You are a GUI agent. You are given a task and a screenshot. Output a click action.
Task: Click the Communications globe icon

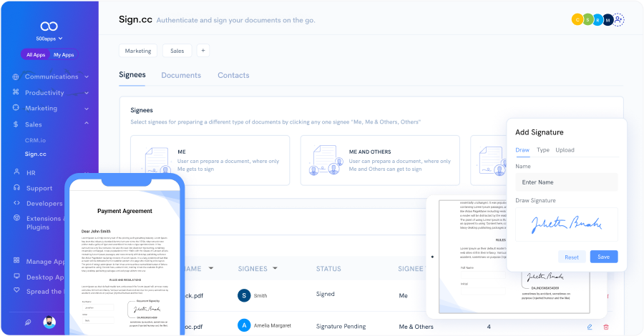[x=16, y=76]
